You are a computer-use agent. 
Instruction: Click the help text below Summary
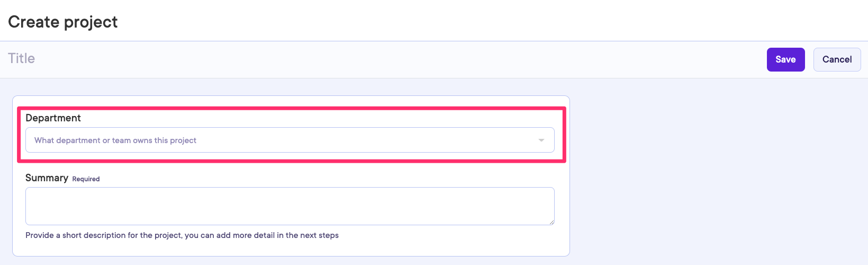182,235
